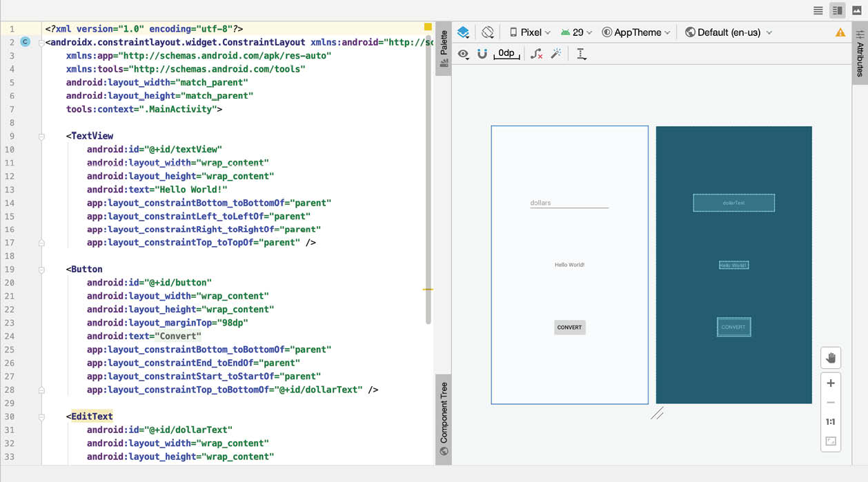Select the pan hand tool
The image size is (868, 482).
click(x=831, y=357)
